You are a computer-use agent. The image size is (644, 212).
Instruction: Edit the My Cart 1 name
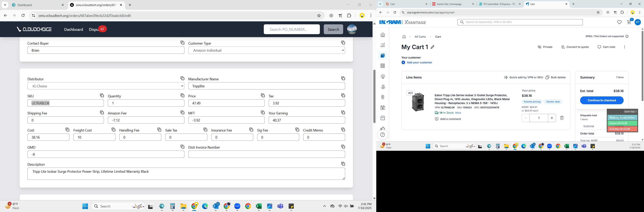click(x=433, y=47)
